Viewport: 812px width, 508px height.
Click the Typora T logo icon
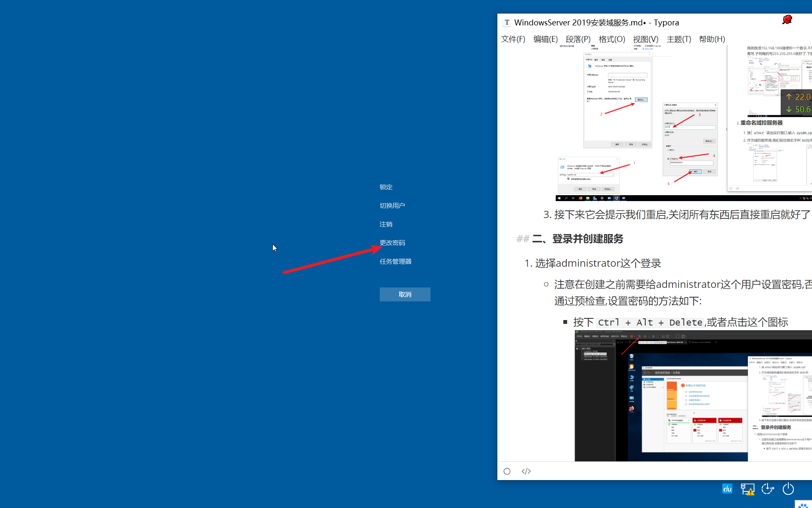click(507, 22)
